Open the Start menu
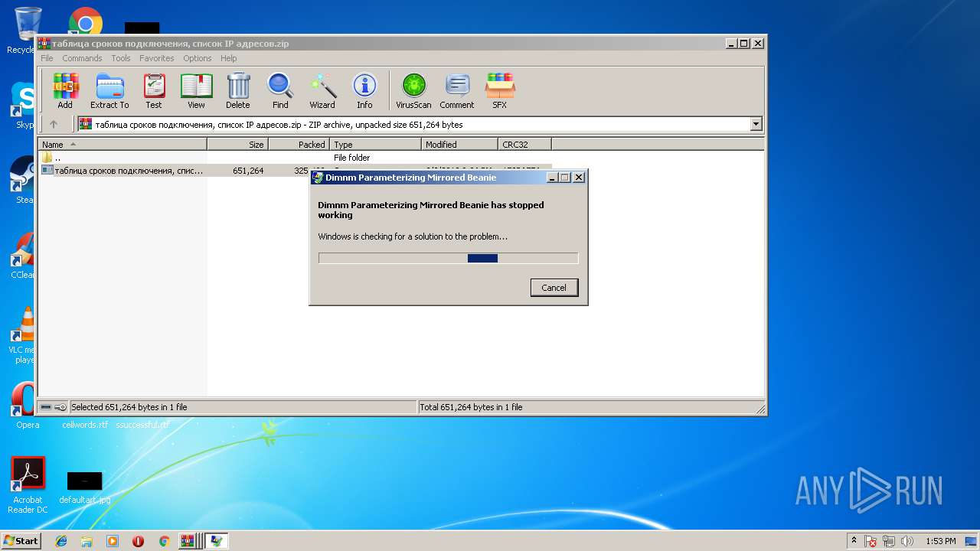The width and height of the screenshot is (980, 551). coord(21,541)
